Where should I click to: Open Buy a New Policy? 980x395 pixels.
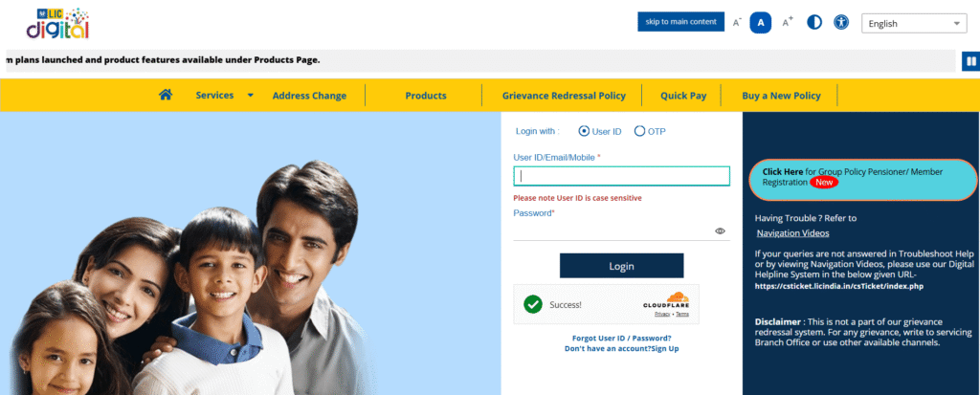[x=781, y=96]
